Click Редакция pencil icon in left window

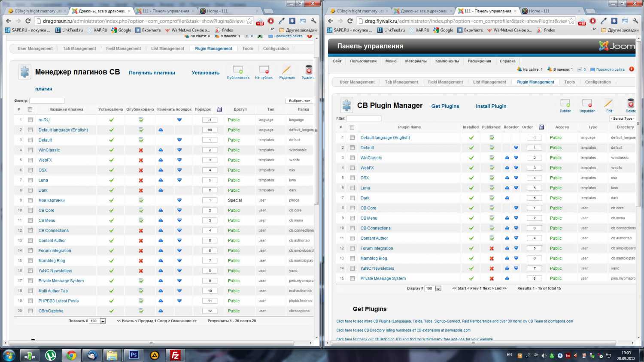pos(287,70)
